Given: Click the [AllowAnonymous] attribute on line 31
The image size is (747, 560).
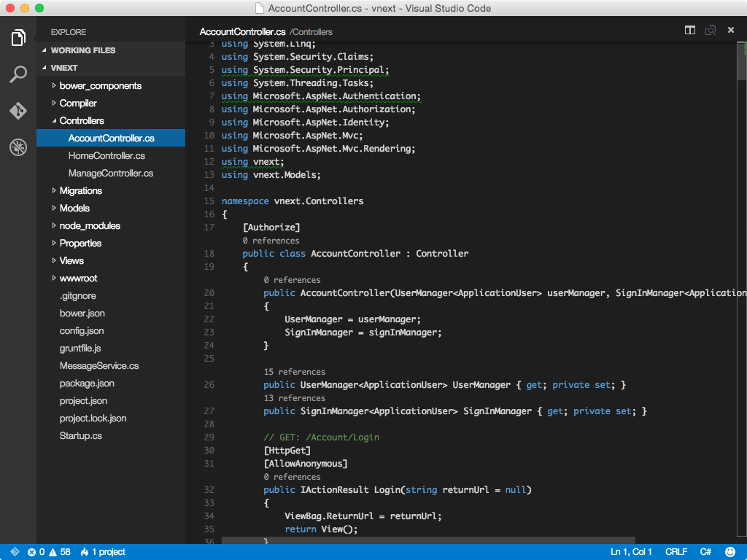Looking at the screenshot, I should click(306, 464).
